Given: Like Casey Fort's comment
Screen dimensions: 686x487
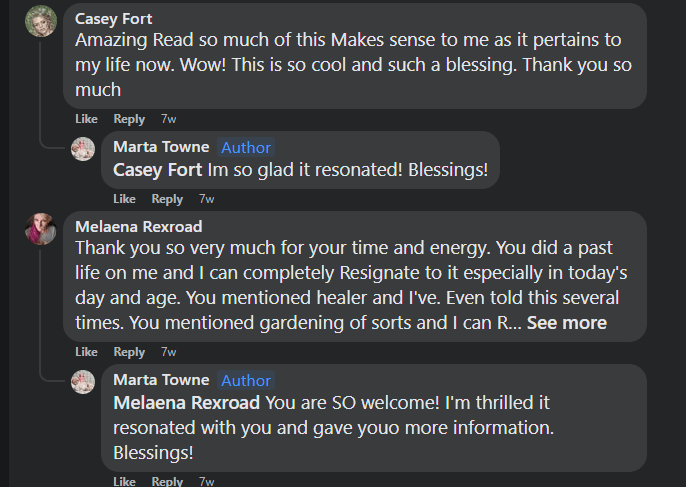Looking at the screenshot, I should click(x=87, y=119).
